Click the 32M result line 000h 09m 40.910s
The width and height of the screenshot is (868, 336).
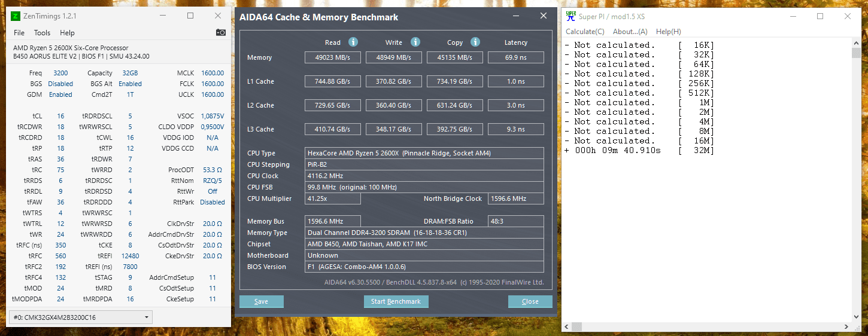click(639, 150)
